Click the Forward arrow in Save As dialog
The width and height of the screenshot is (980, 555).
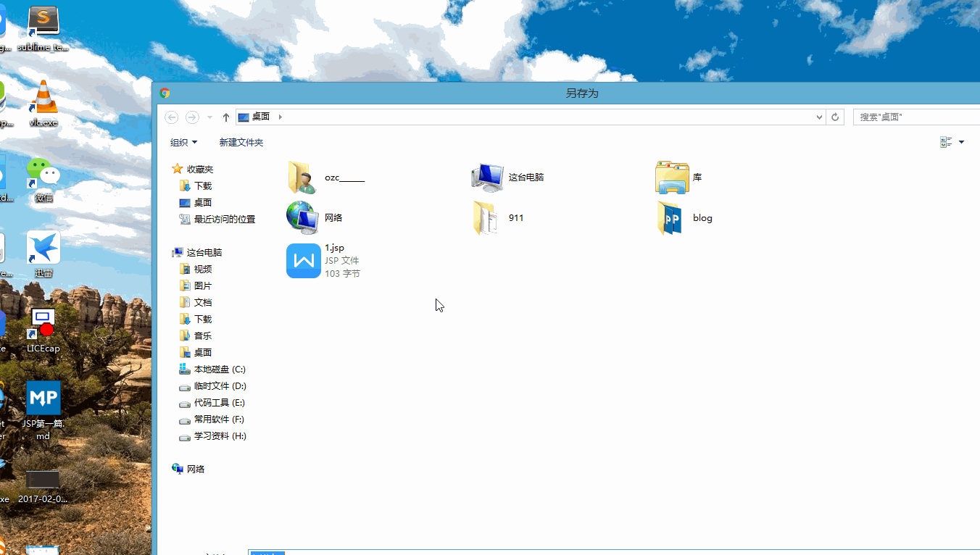192,117
